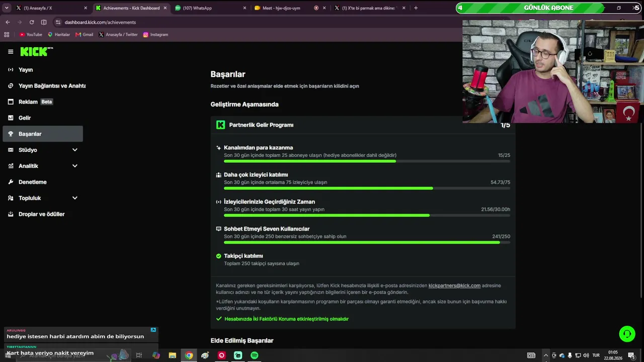Click the İki Faktörlü Koruma requirement text

[x=286, y=319]
